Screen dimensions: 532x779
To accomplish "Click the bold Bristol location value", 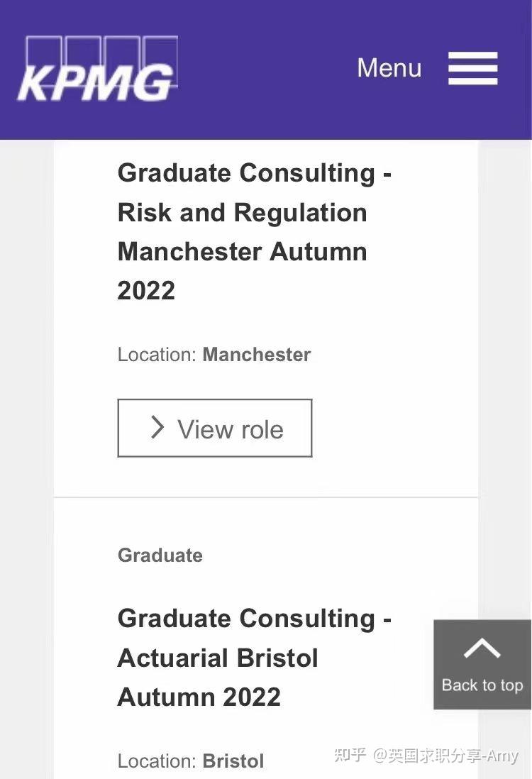I will tap(233, 761).
